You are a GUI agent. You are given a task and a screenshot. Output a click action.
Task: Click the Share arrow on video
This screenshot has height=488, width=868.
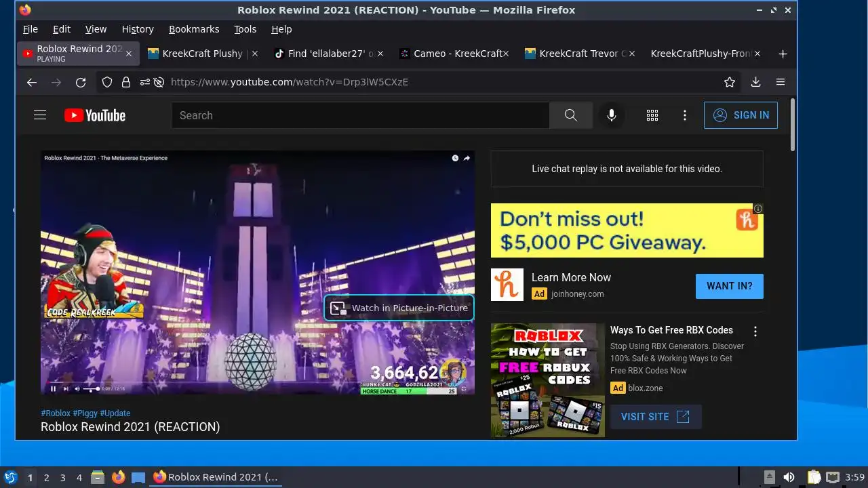click(x=467, y=158)
